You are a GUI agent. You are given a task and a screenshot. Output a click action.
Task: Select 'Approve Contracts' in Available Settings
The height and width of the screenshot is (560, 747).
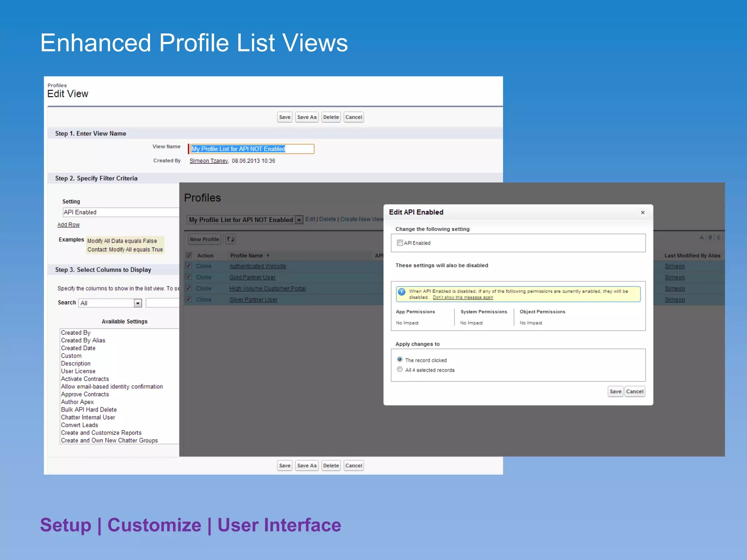point(85,394)
